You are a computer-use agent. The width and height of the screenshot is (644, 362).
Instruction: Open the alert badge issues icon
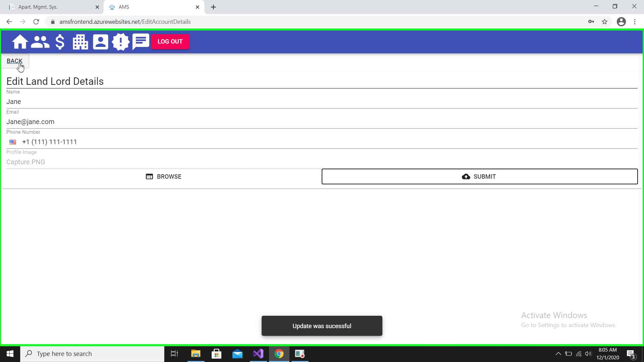coord(121,42)
